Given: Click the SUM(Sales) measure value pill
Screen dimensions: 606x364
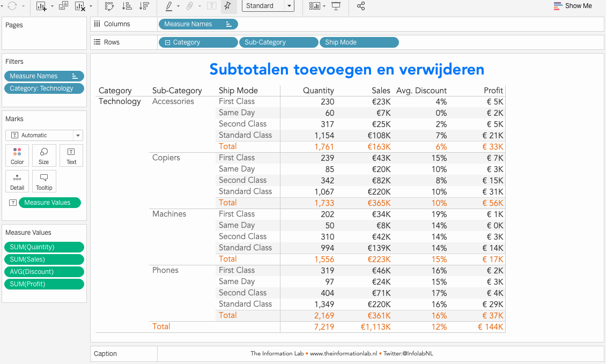Looking at the screenshot, I should [x=44, y=259].
